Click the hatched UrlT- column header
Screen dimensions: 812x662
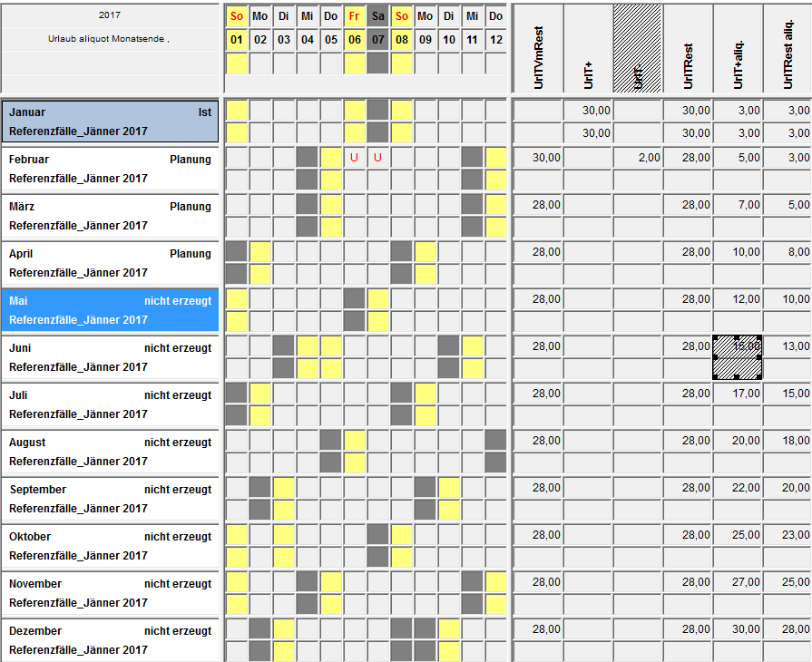638,48
